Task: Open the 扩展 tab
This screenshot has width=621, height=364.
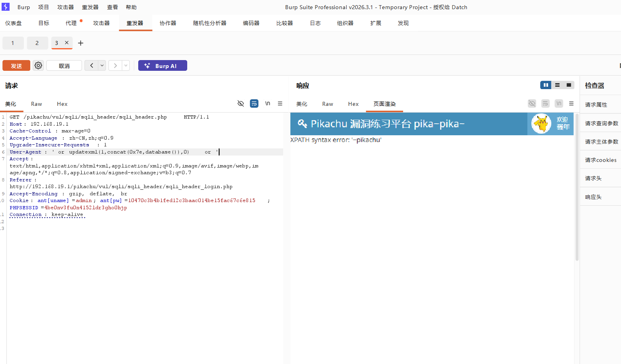Action: 376,23
